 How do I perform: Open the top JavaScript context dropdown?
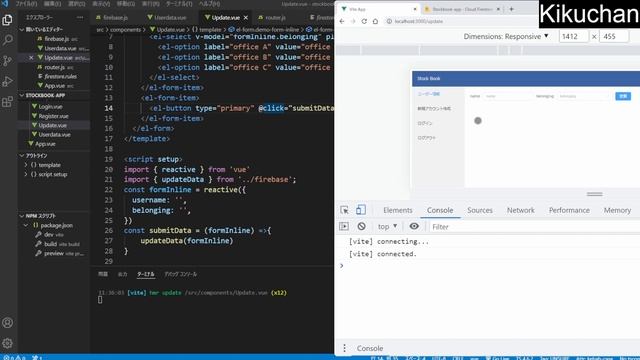pyautogui.click(x=387, y=227)
